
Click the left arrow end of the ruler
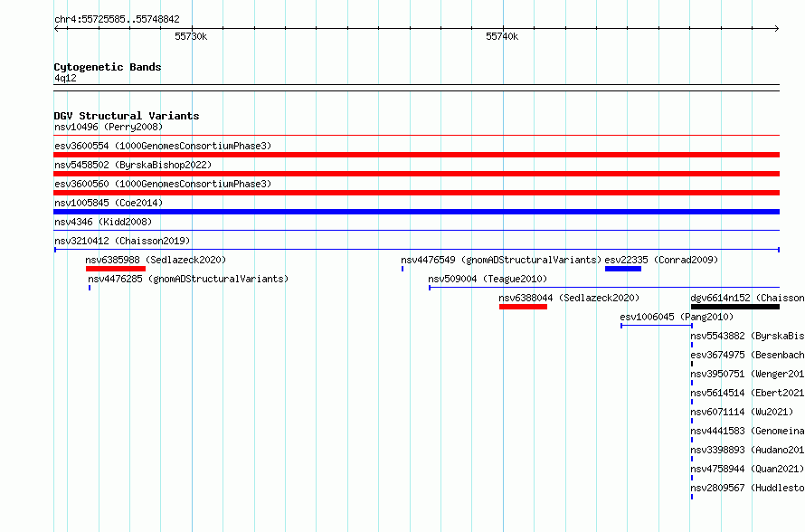point(56,29)
